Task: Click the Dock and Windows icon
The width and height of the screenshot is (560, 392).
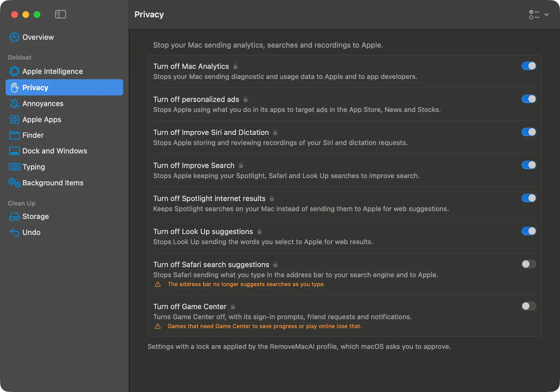Action: [14, 151]
